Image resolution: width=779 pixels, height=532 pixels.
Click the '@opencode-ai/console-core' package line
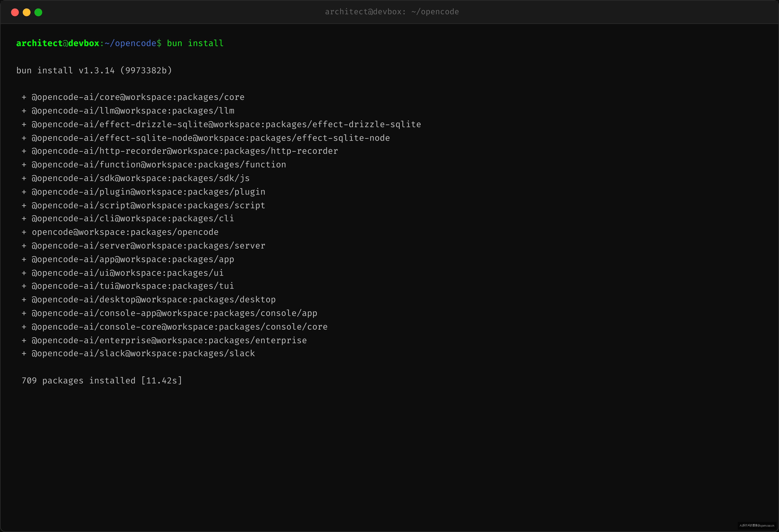tap(175, 327)
